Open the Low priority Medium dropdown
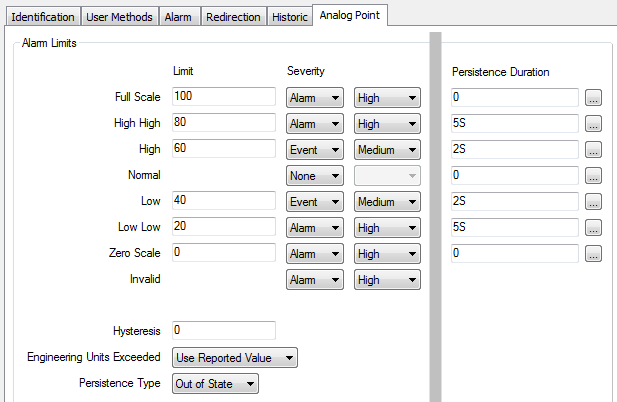Screen dimensions: 617x402 click(387, 202)
